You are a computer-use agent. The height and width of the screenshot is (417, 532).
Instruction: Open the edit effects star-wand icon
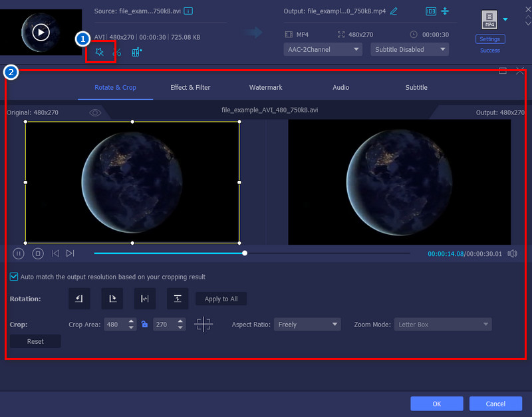[100, 53]
